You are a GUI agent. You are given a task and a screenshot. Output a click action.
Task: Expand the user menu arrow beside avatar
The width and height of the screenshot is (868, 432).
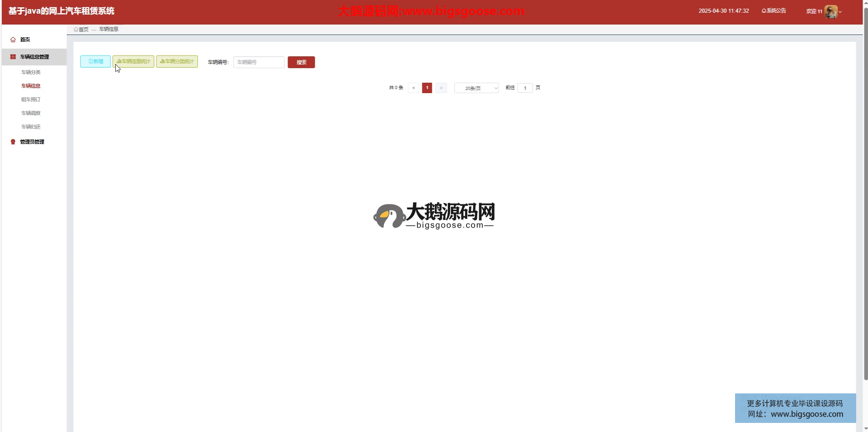tap(840, 12)
